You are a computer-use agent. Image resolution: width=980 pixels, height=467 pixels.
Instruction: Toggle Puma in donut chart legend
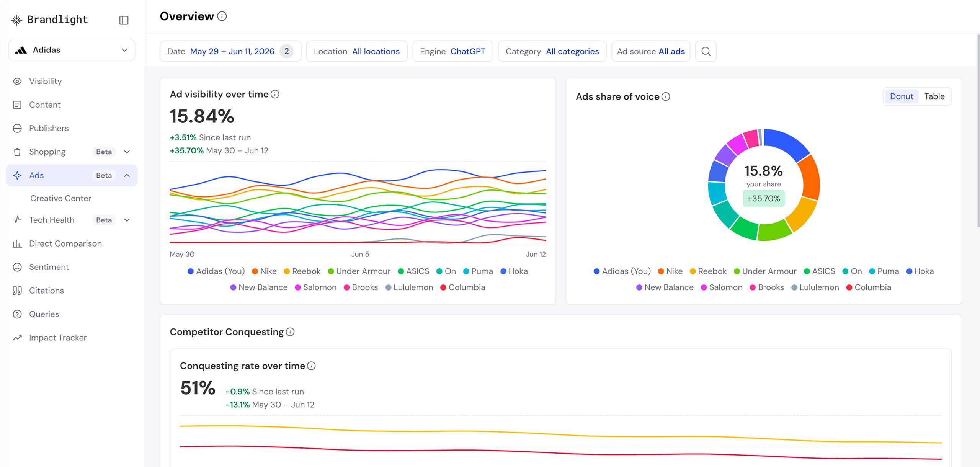point(884,271)
